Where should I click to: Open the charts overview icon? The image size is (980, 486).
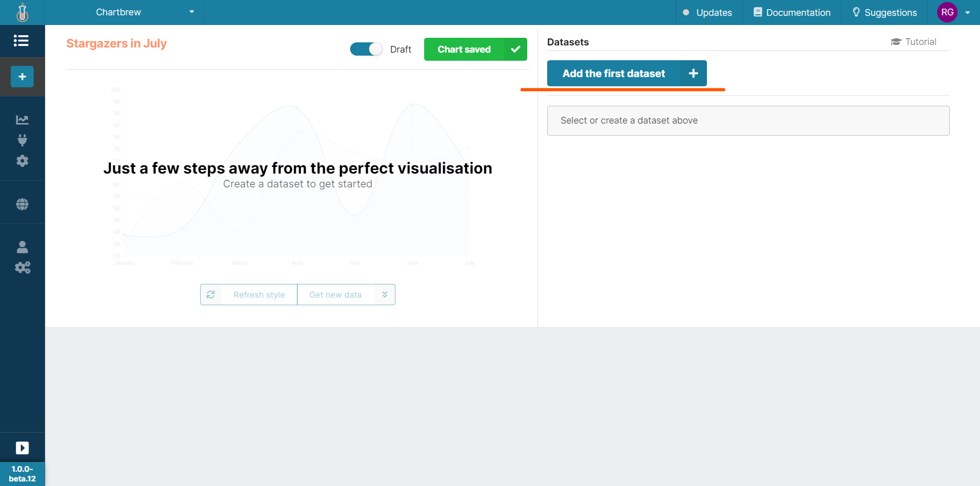(x=22, y=119)
